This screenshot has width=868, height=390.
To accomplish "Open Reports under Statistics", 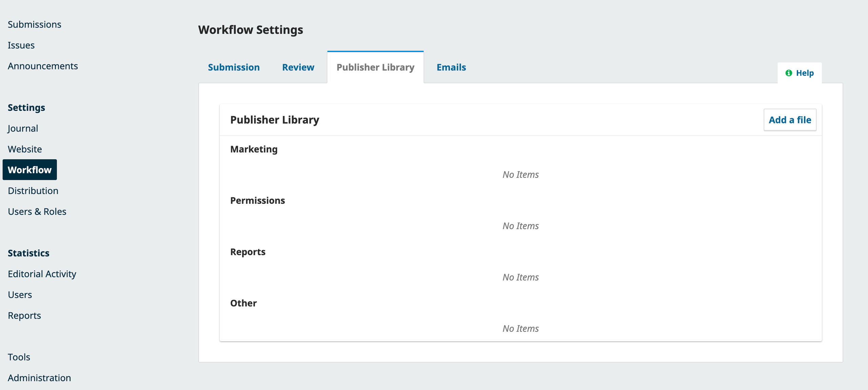I will tap(24, 315).
